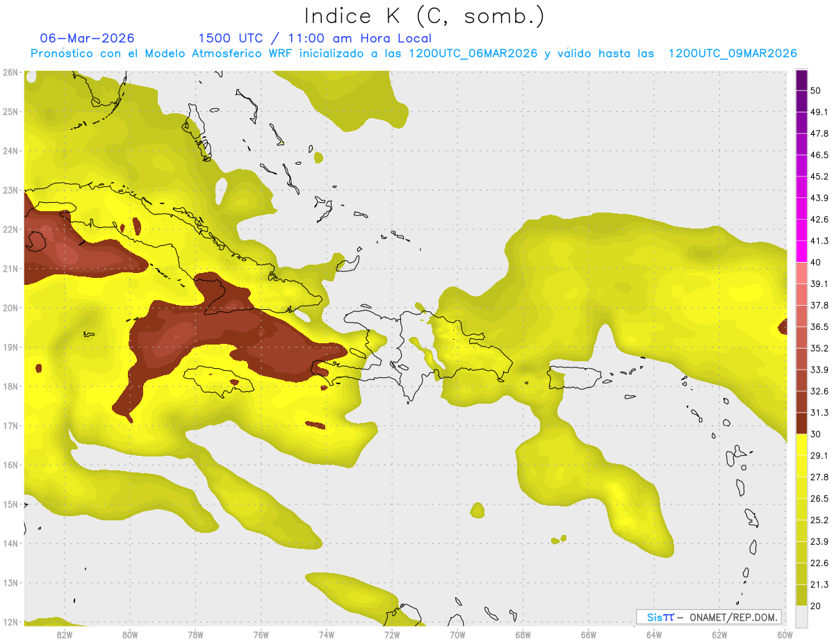
Task: Click the longitude label '78W'
Action: 195,634
